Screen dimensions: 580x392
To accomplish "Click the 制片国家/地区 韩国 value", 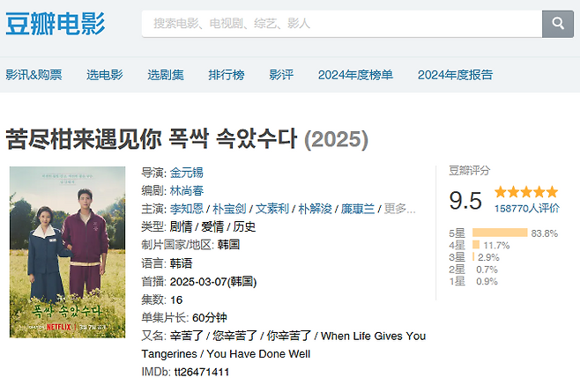I will (x=228, y=245).
